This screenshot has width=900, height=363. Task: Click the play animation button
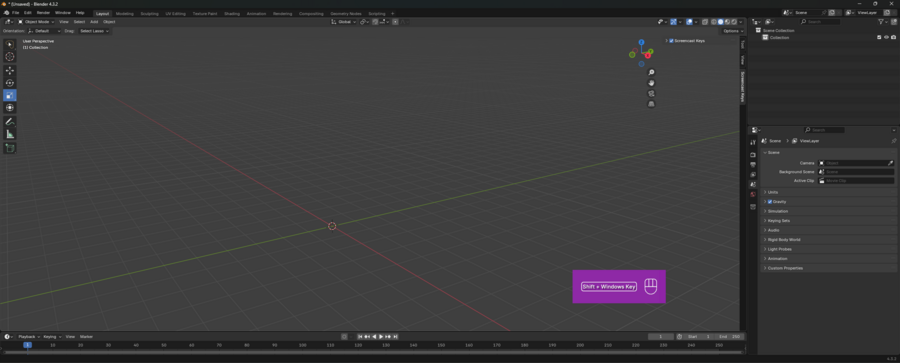point(381,337)
